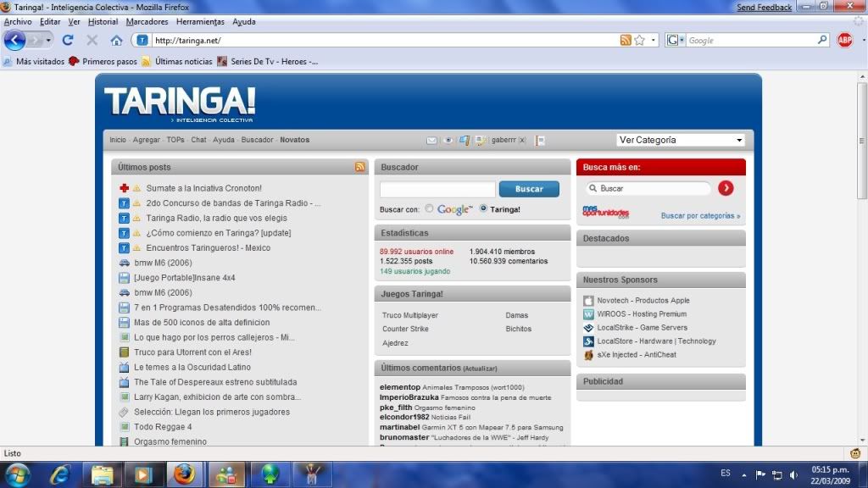Open Últimas noticias bookmark
Screen dimensions: 868x488
177,61
